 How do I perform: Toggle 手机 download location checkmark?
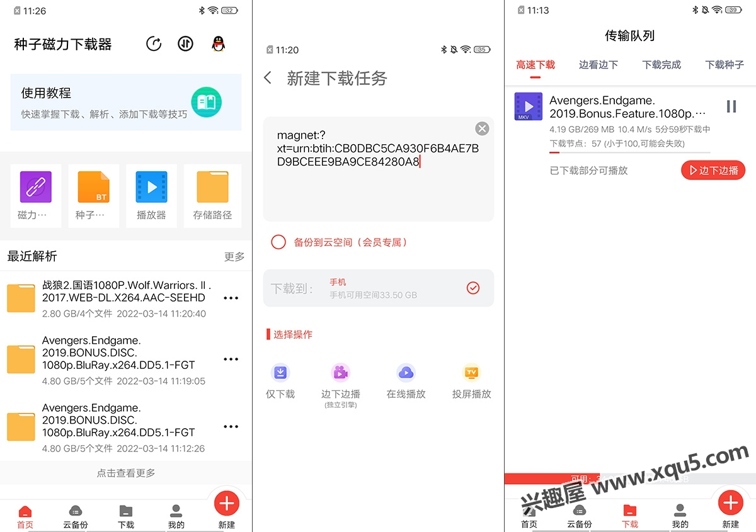point(473,288)
